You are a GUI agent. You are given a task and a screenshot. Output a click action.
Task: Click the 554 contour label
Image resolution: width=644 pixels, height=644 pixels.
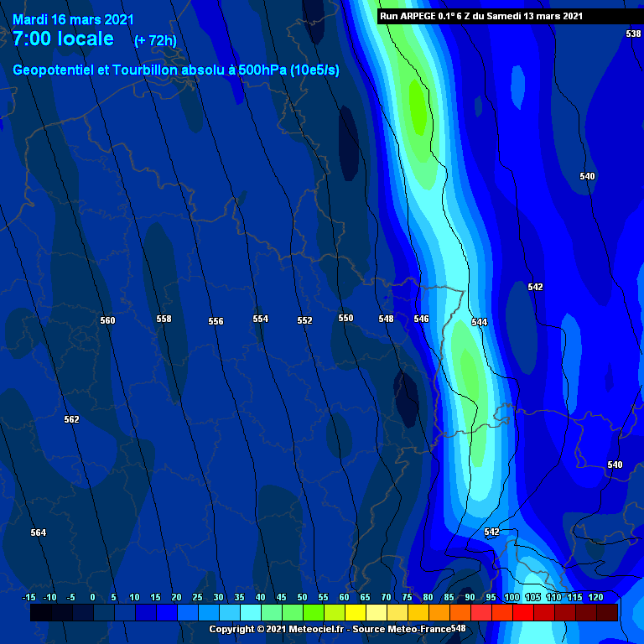coord(260,319)
